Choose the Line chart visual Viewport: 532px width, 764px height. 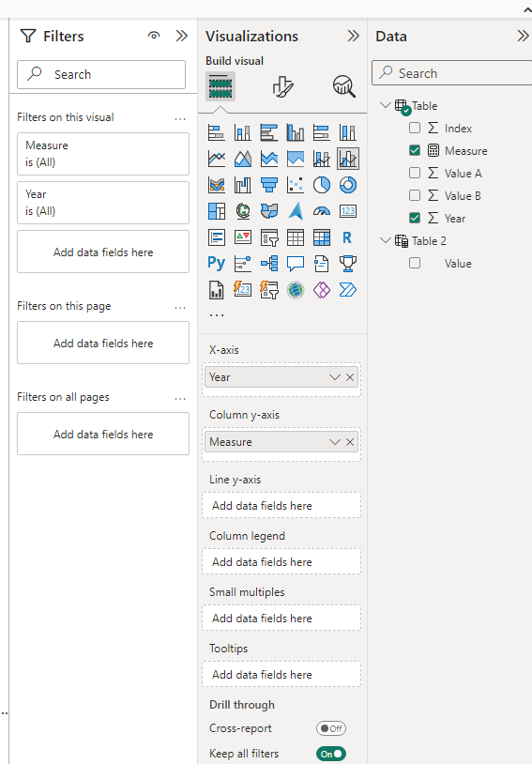point(217,159)
